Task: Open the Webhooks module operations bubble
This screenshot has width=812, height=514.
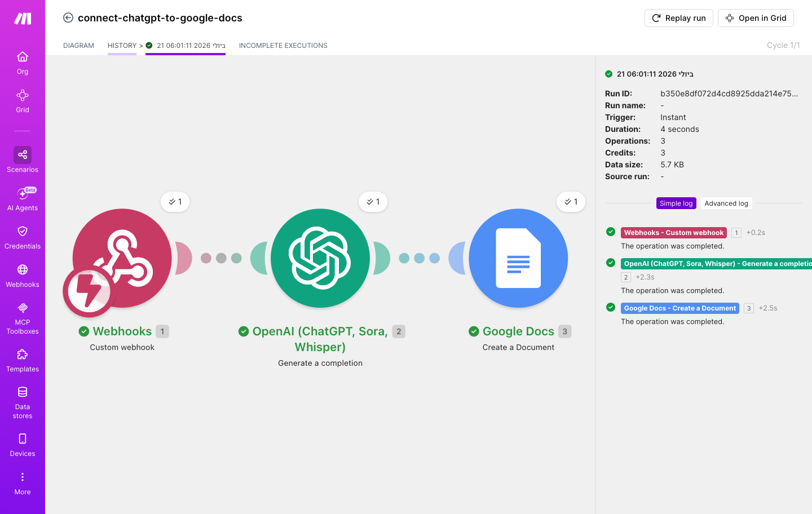Action: click(x=175, y=202)
